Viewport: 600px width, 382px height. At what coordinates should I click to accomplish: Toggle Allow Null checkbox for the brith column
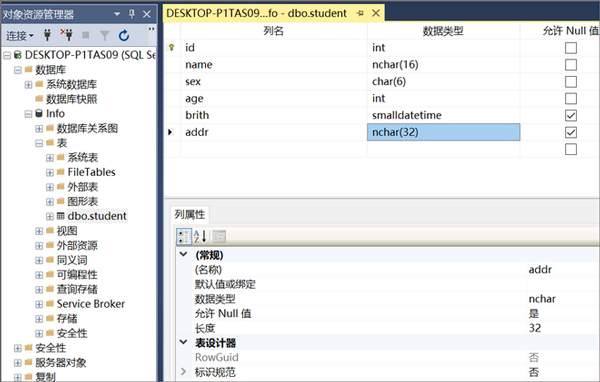point(571,115)
